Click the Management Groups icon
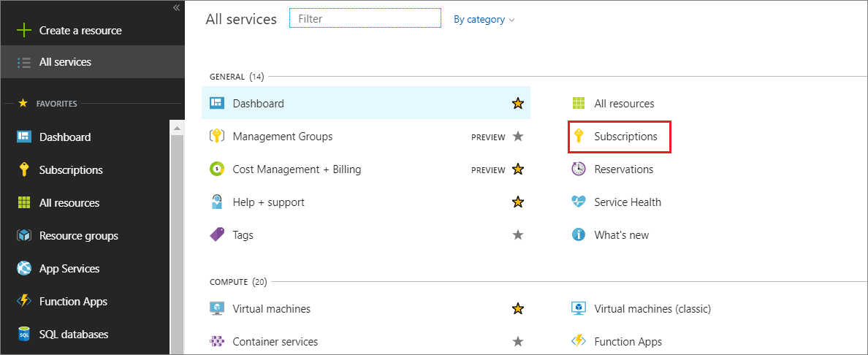Screen dimensions: 868x355 [216, 137]
